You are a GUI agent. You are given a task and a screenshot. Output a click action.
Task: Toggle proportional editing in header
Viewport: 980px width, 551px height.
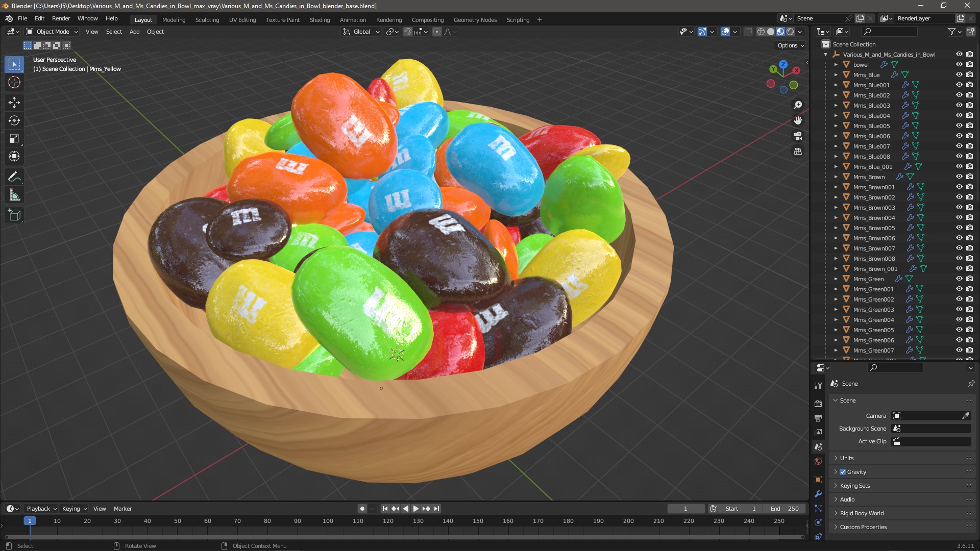point(437,32)
